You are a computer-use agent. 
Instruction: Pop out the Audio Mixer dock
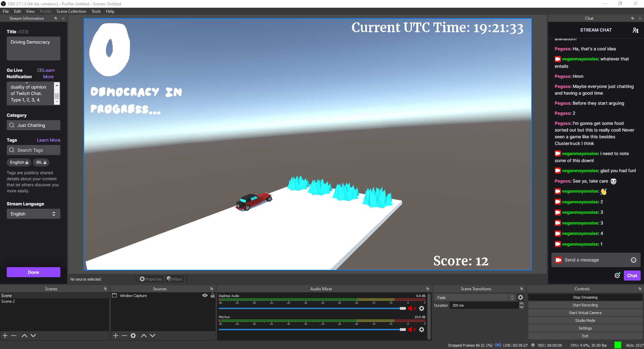click(428, 289)
